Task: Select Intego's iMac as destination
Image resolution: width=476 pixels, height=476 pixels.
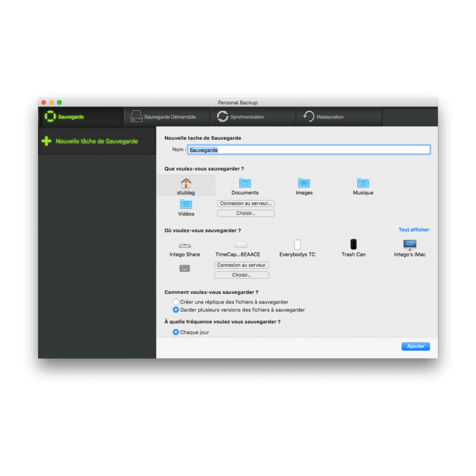Action: pos(409,245)
